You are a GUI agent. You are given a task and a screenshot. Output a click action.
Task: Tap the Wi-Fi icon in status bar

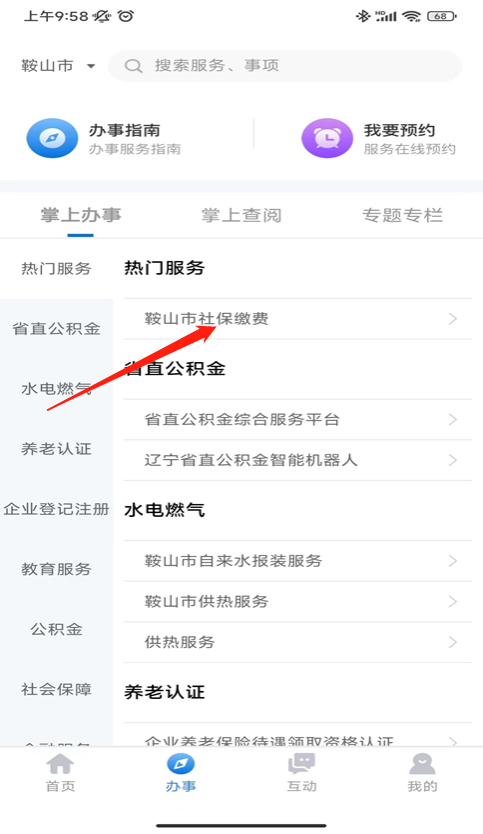coord(412,16)
